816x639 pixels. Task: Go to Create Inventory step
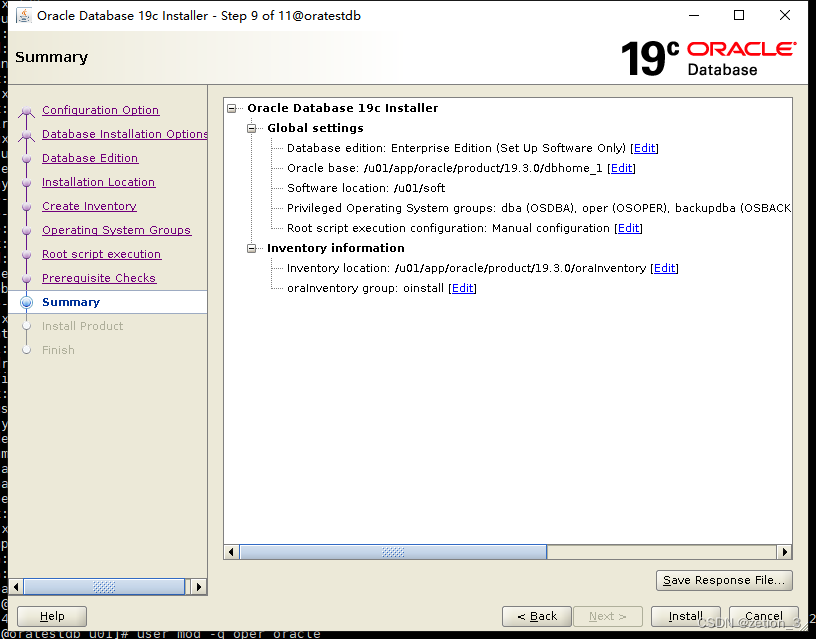(90, 206)
